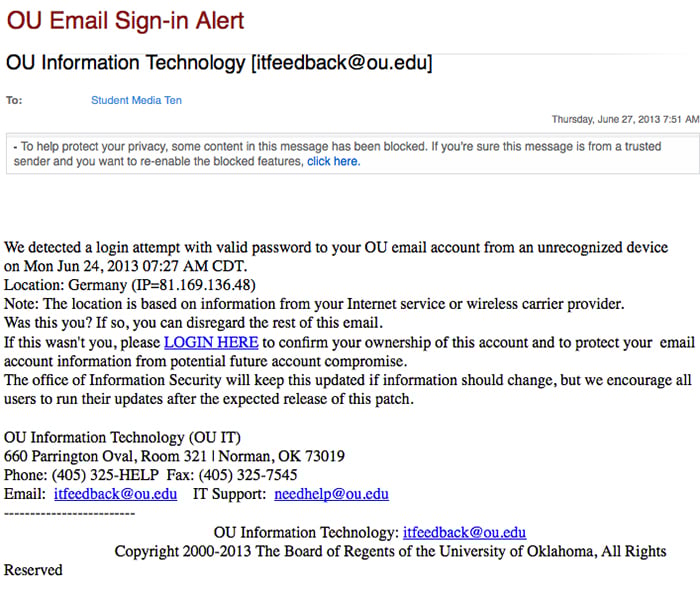Click the 660 Parrington Oval address line
This screenshot has height=592, width=700.
pyautogui.click(x=174, y=456)
